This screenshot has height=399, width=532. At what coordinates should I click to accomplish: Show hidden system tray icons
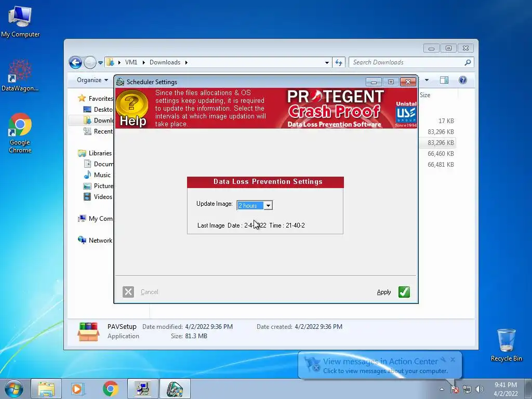442,389
